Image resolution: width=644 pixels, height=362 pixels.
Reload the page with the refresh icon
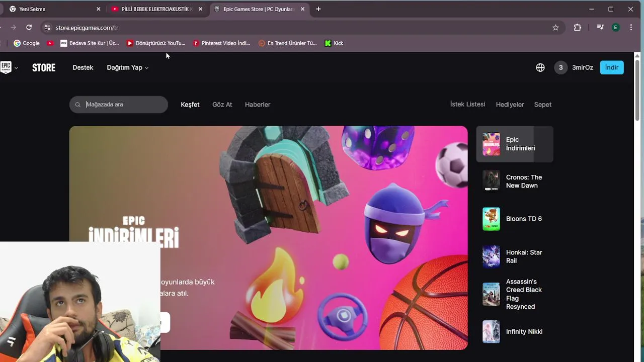[x=29, y=28]
